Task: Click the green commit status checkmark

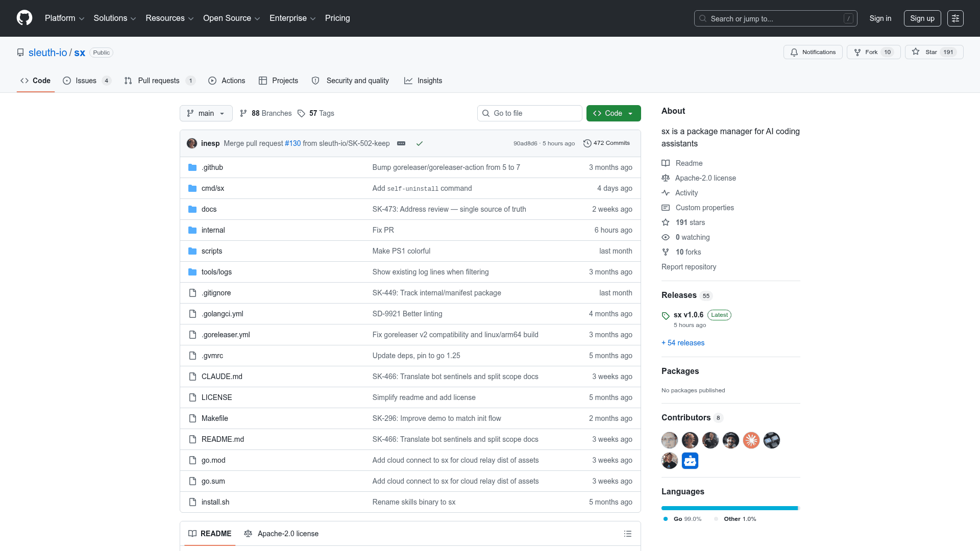Action: [x=420, y=143]
